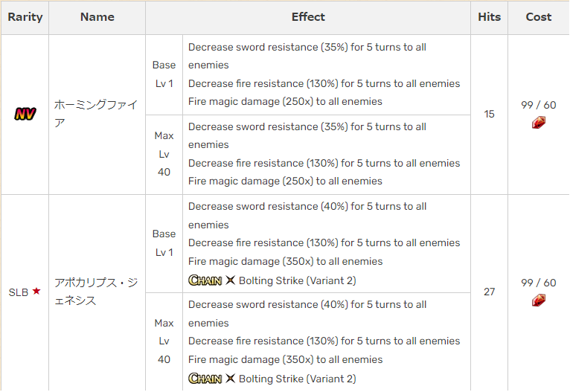
Task: Click crossed swords icon in SLB Base Lv 1 effect
Action: tap(230, 280)
